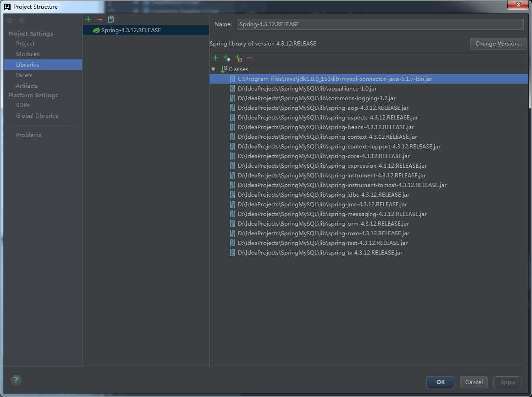Select spring-instrument-4.3.12.RELEASE.jar entry
Image resolution: width=532 pixels, height=397 pixels.
[x=332, y=175]
